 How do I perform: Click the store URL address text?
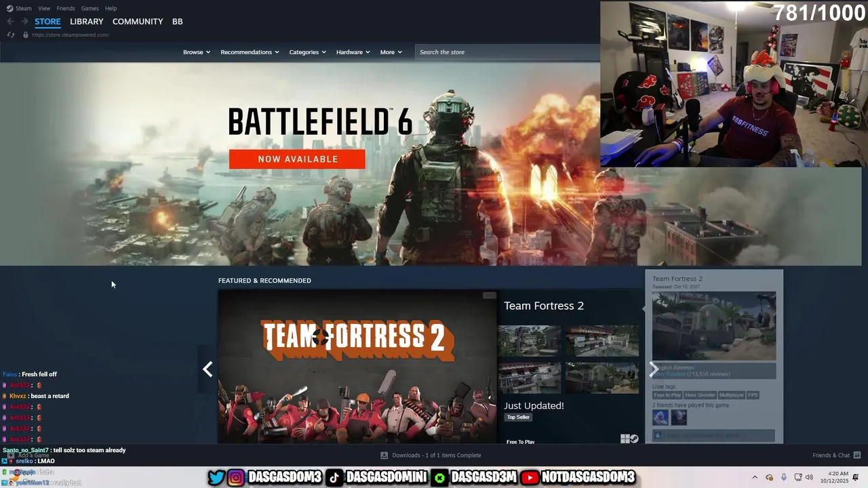click(x=70, y=35)
